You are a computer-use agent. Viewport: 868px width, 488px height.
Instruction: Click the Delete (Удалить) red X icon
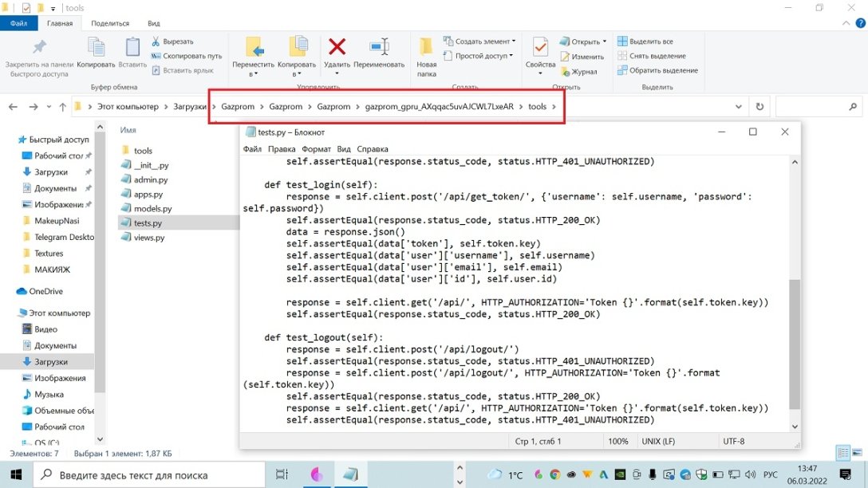click(337, 48)
